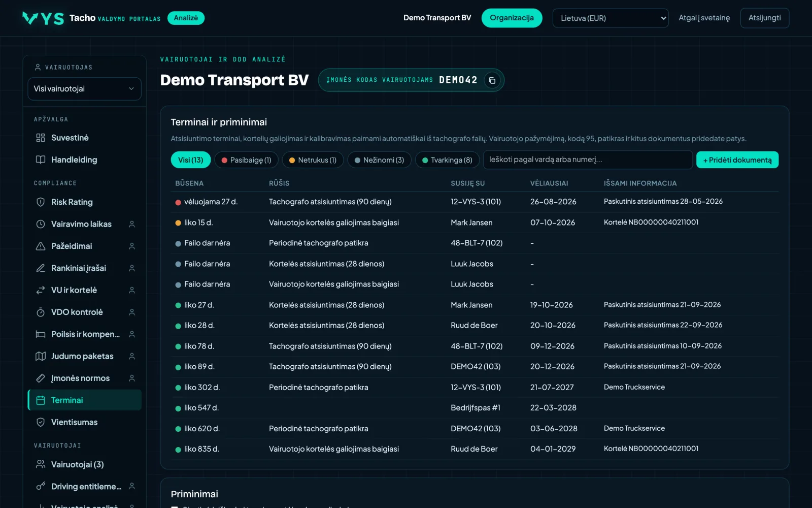This screenshot has height=508, width=812.
Task: Click the Rankiniai įrašai pencil icon
Action: (41, 268)
